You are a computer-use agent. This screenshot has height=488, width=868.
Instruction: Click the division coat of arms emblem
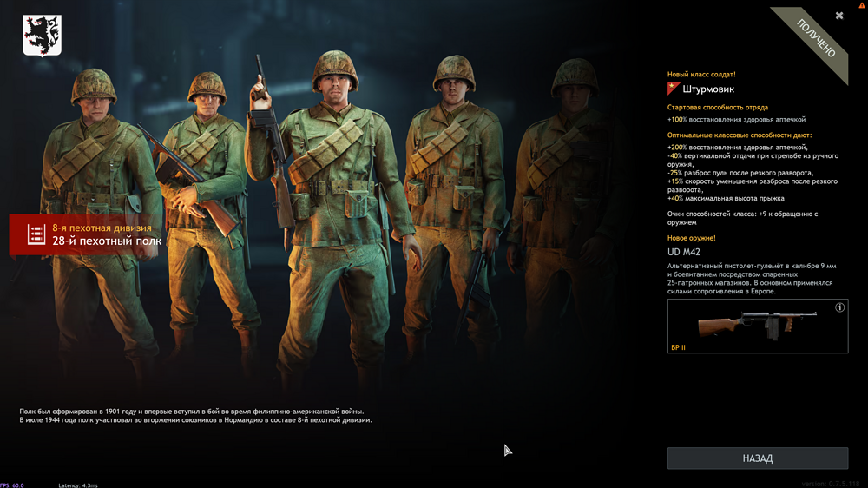pyautogui.click(x=42, y=36)
